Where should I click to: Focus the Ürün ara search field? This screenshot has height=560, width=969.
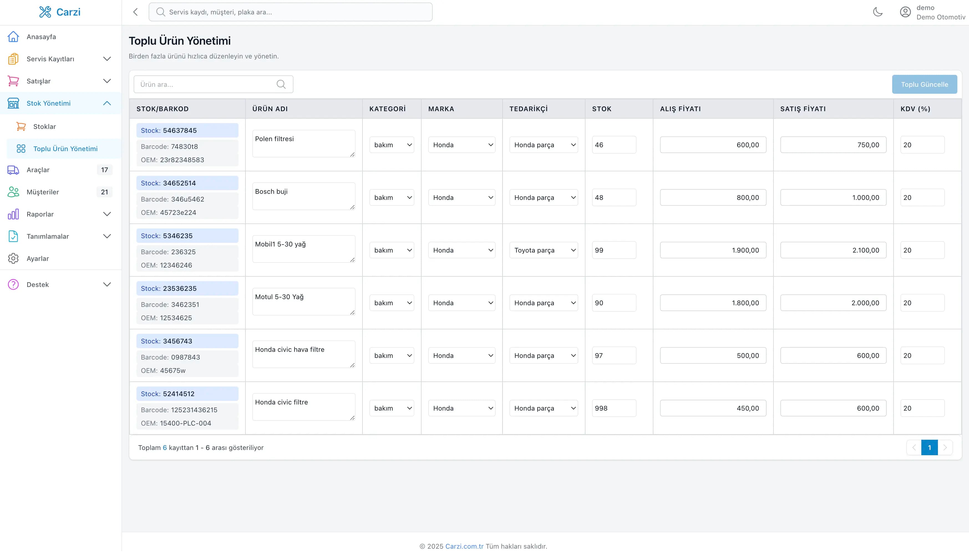pos(214,84)
